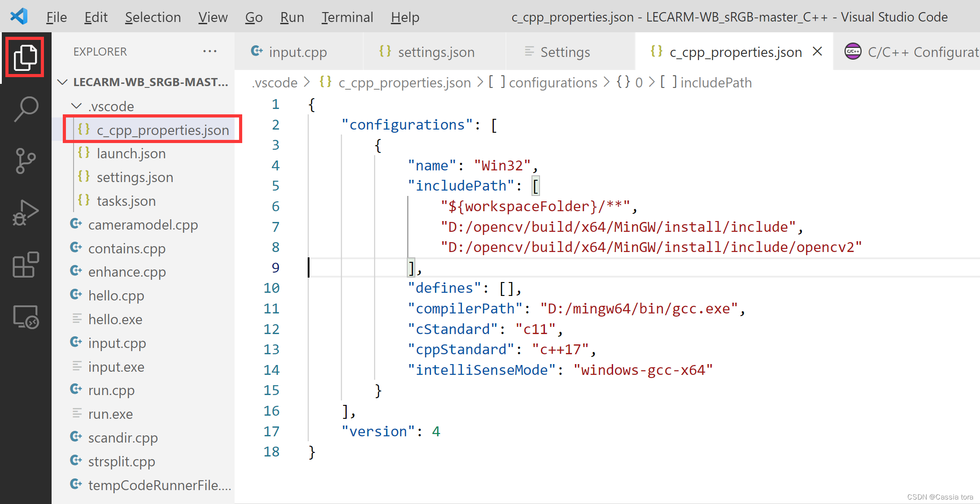
Task: Select cameramodel.cpp in the file tree
Action: [143, 224]
